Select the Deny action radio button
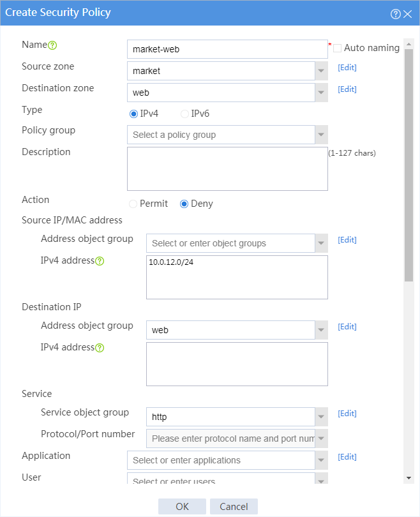 pyautogui.click(x=184, y=204)
